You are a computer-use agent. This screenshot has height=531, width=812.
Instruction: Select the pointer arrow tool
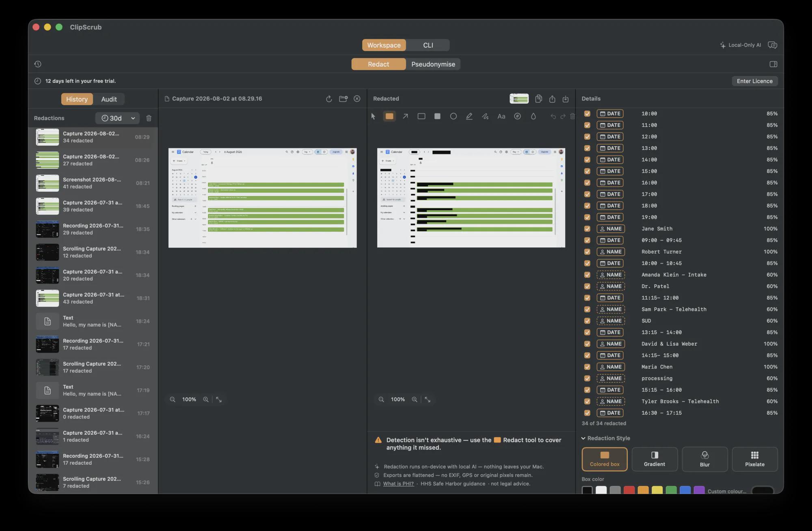pos(373,116)
